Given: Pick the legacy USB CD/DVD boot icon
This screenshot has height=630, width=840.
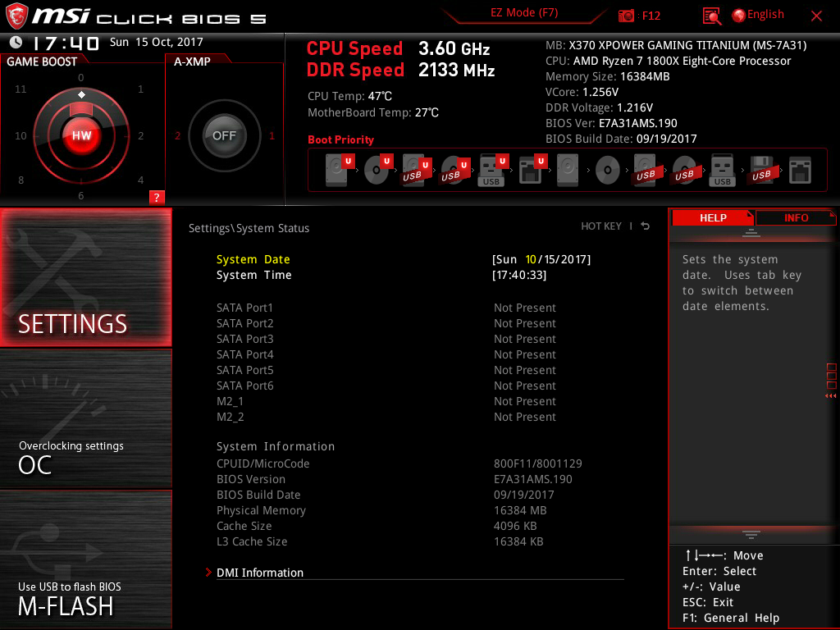Looking at the screenshot, I should [x=684, y=171].
